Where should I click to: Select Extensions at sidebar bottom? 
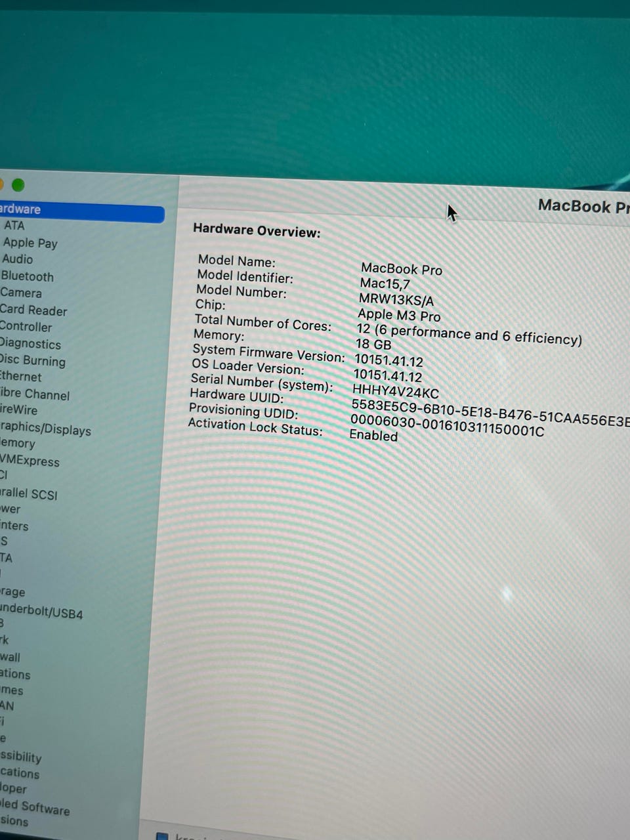[14, 821]
